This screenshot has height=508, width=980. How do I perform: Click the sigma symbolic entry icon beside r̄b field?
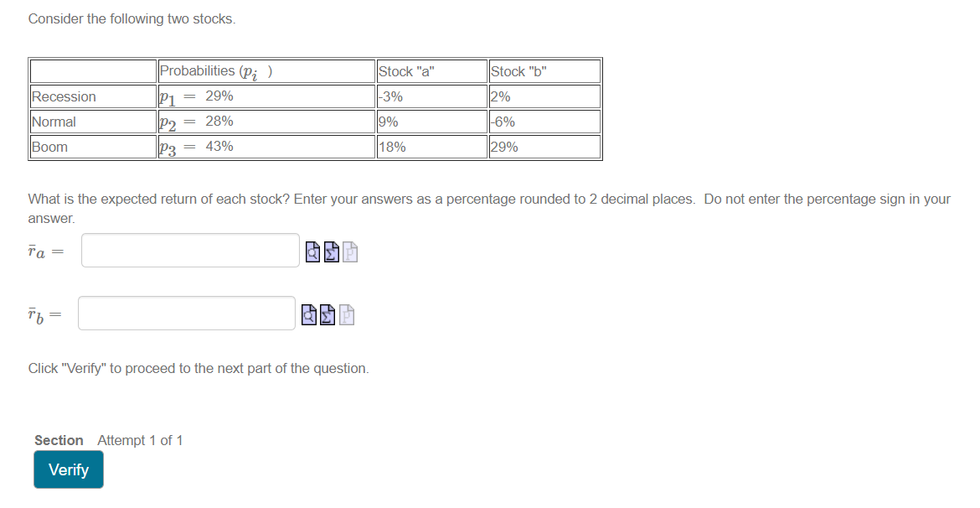point(325,314)
